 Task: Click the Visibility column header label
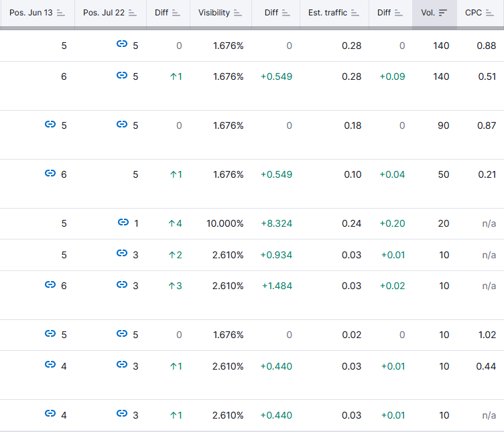[x=214, y=13]
